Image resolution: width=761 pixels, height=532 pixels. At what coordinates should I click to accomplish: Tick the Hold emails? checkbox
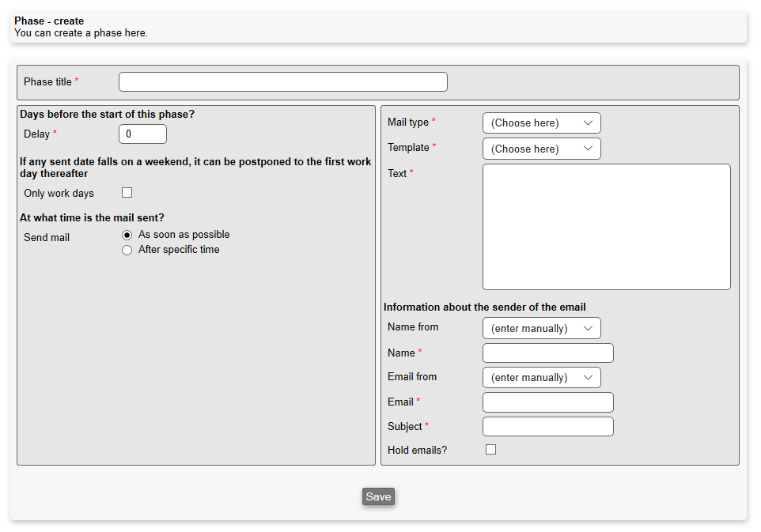pos(490,450)
